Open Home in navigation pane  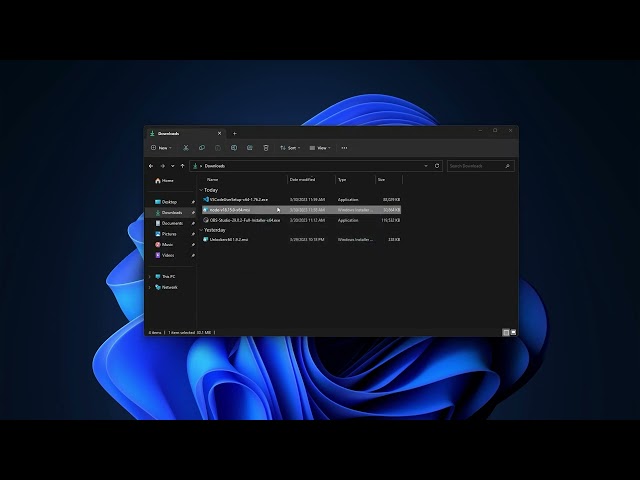point(164,181)
